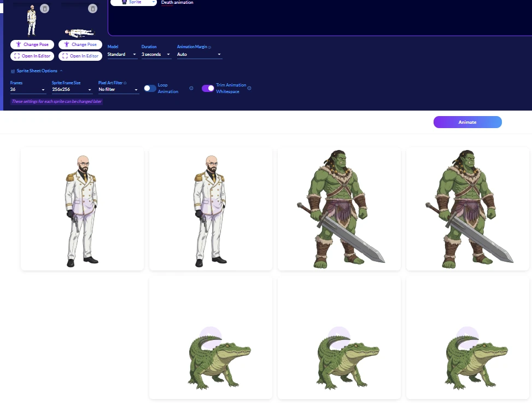Click the second Change Pose button
Screen dimensions: 532x404
[x=80, y=44]
